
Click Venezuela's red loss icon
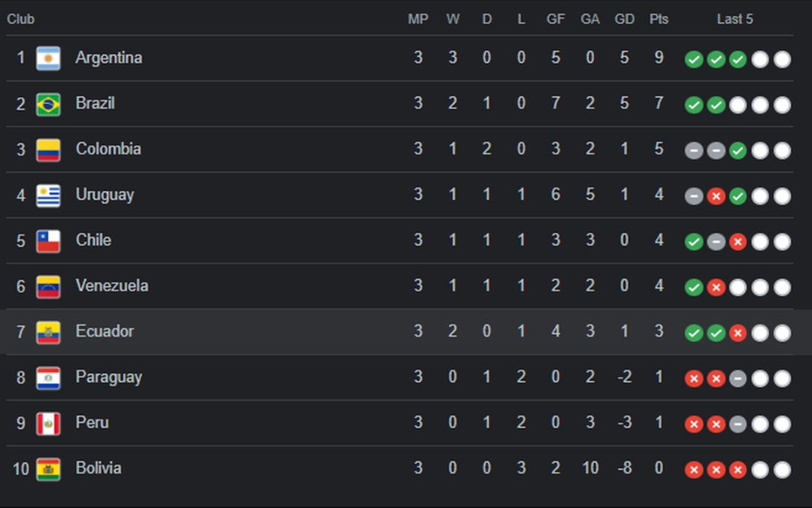click(x=717, y=287)
